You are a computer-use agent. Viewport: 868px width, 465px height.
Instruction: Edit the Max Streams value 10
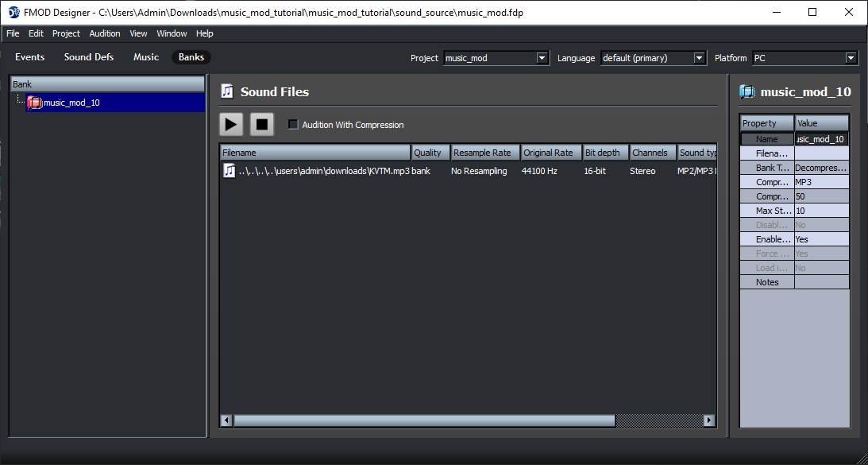(x=821, y=211)
